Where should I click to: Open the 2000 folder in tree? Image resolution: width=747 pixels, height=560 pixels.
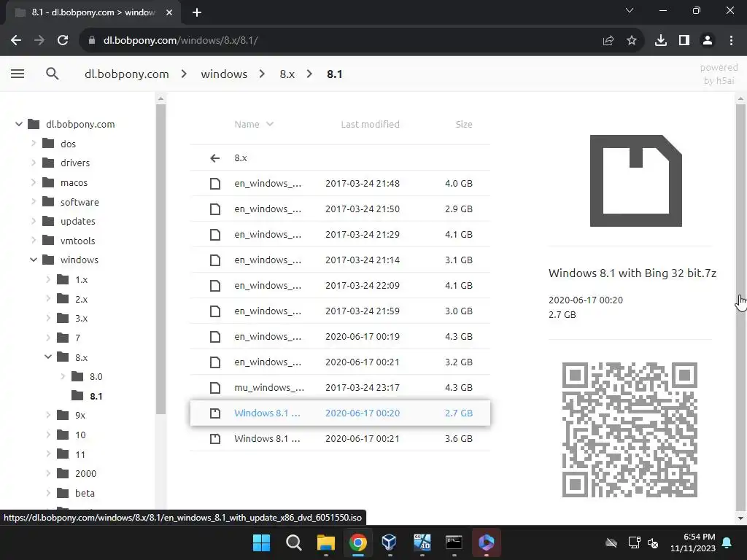pyautogui.click(x=86, y=474)
